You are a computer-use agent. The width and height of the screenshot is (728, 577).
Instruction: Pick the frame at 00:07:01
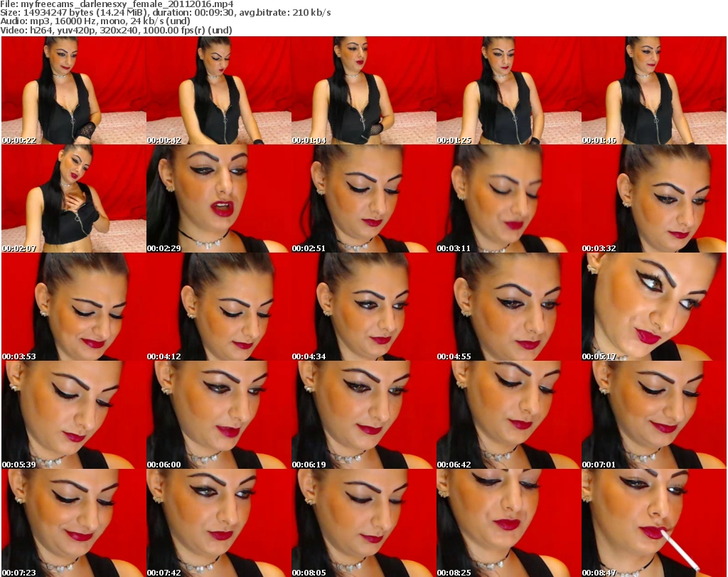click(654, 415)
